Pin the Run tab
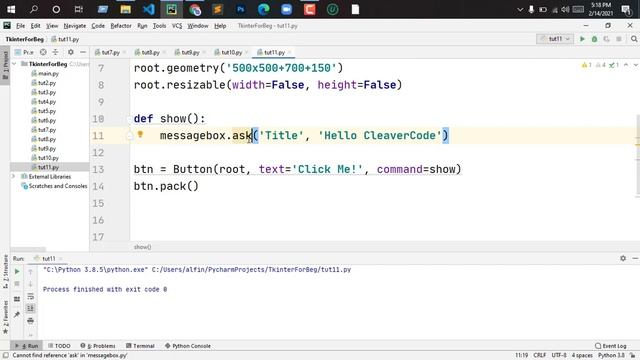This screenshot has width=640, height=360. click(x=17, y=314)
